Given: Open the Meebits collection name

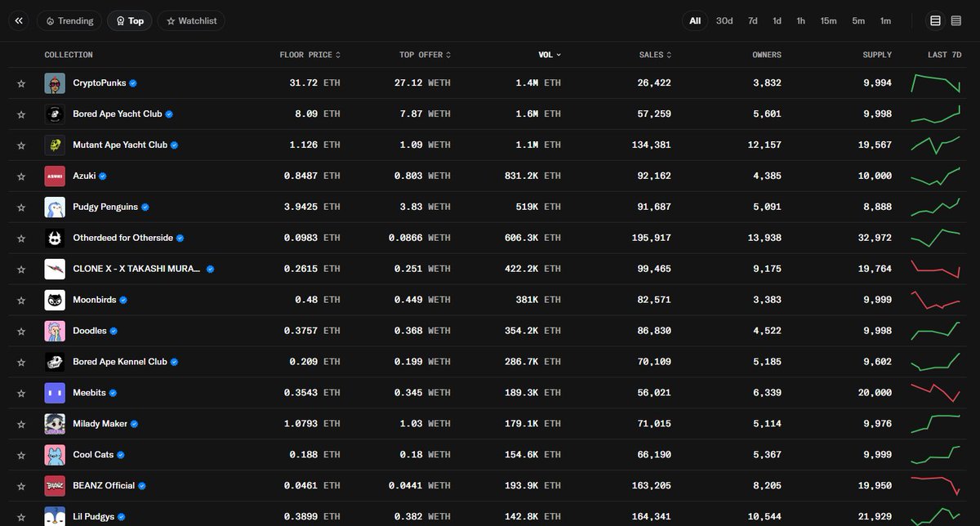Looking at the screenshot, I should (x=89, y=393).
